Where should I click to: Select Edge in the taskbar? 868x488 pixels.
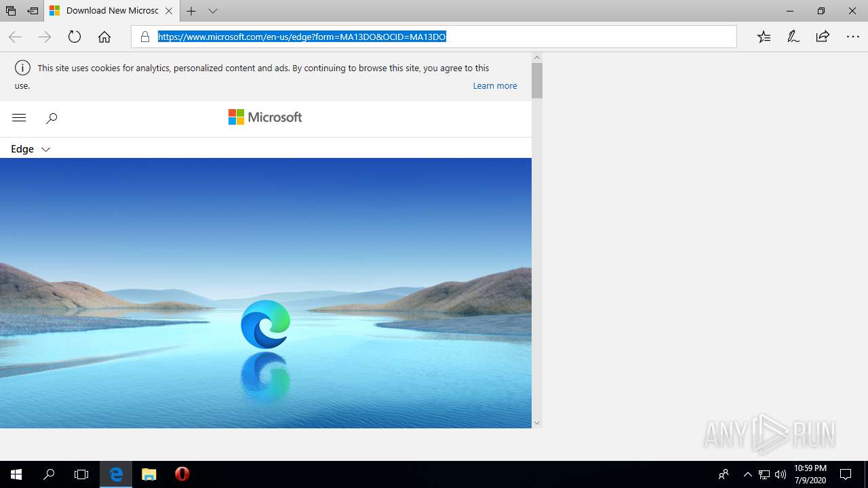(x=116, y=474)
